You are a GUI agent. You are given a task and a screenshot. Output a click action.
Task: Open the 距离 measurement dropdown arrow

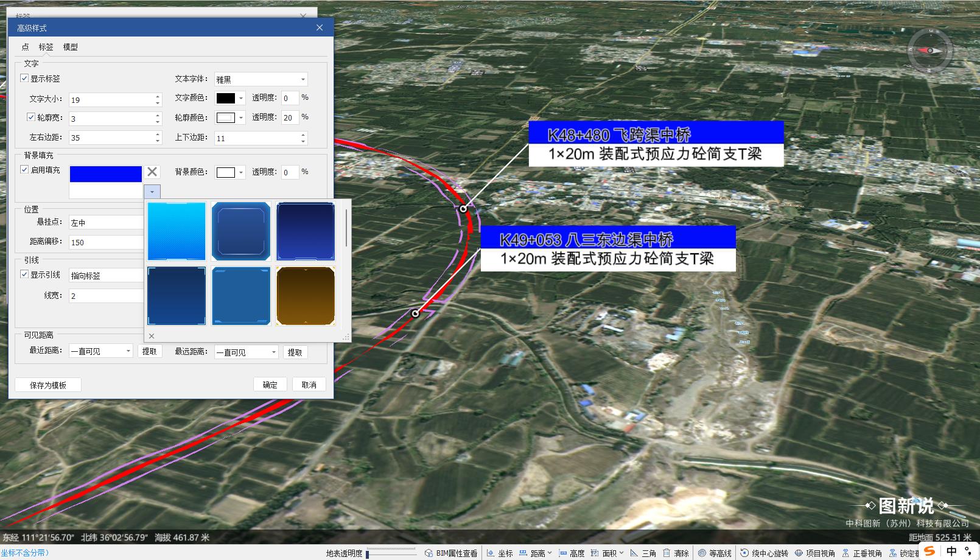(550, 553)
